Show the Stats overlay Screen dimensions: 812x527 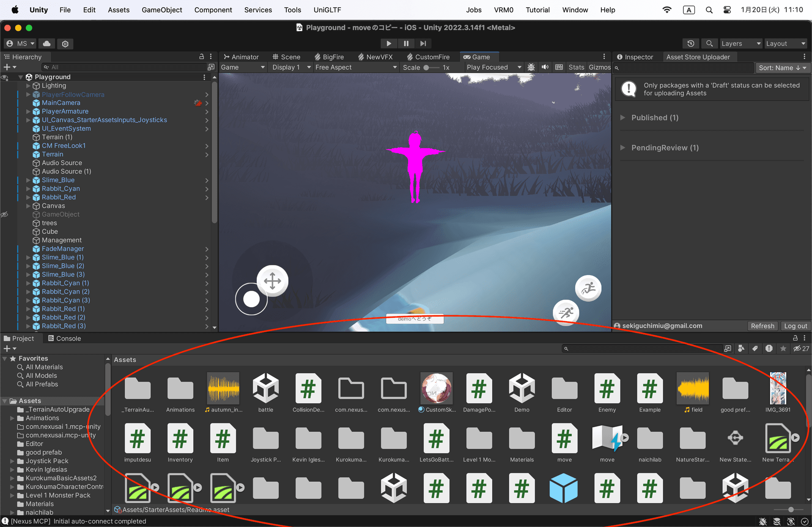point(576,67)
